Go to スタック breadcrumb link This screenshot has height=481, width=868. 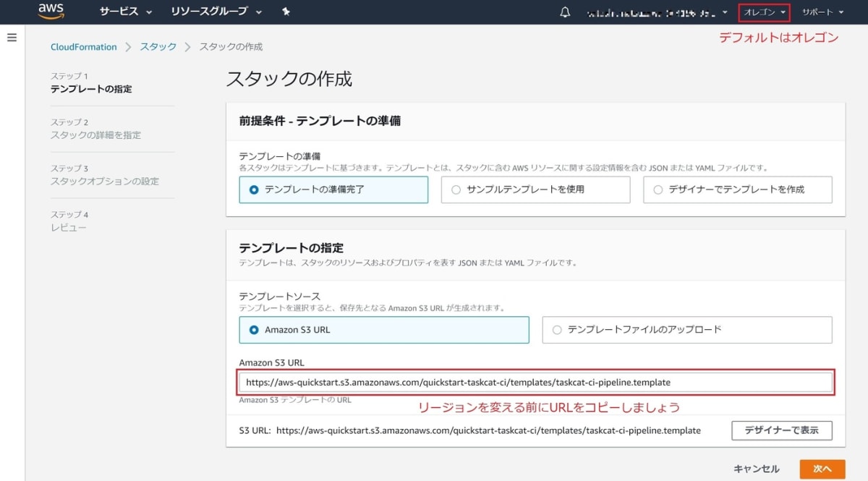[x=158, y=47]
